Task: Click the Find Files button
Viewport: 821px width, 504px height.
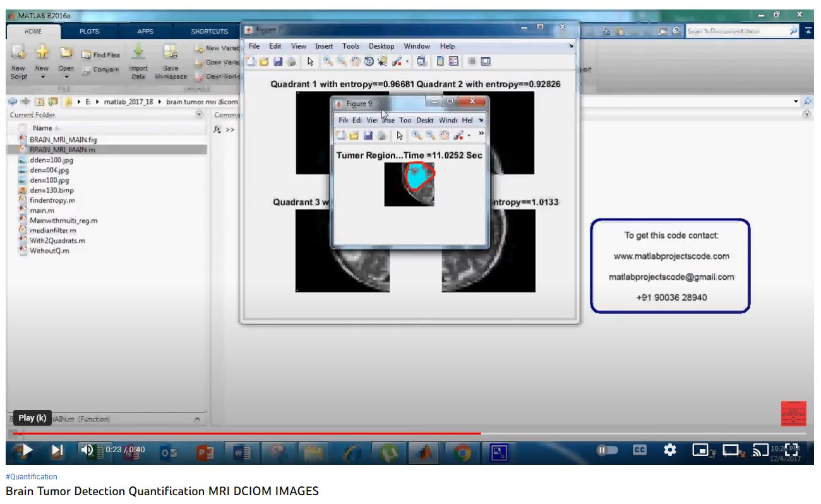Action: 100,56
